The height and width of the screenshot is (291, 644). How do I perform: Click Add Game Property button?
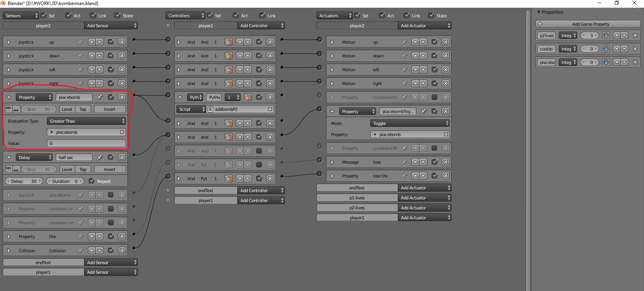pos(588,24)
